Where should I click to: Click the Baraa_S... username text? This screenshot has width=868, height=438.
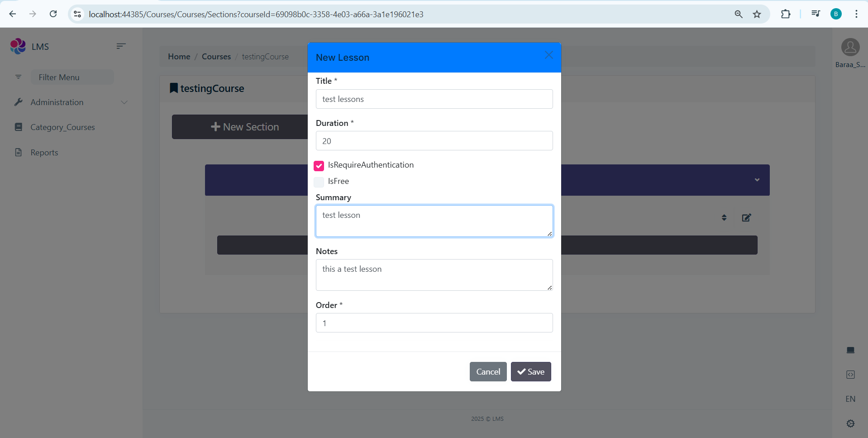pyautogui.click(x=850, y=65)
